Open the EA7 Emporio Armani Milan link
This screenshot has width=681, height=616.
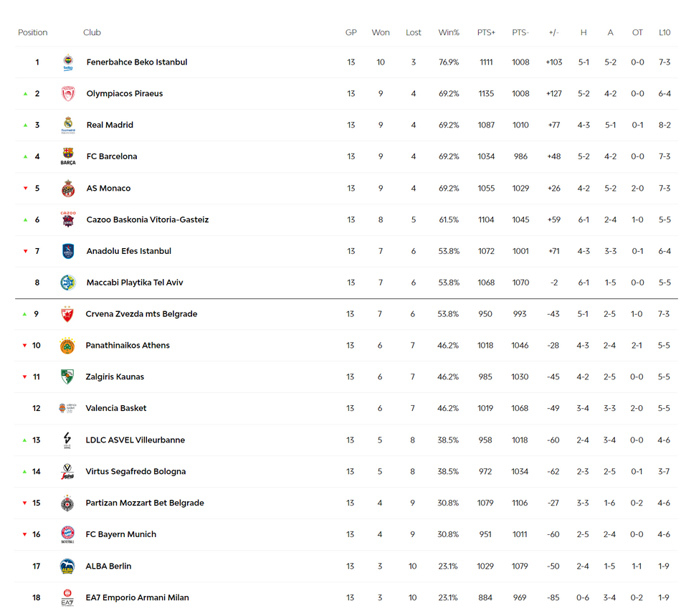137,597
